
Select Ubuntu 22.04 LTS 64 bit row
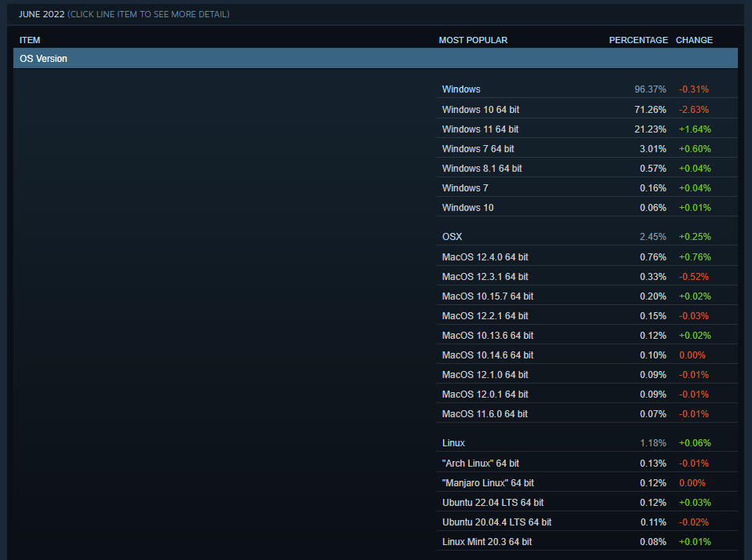click(587, 503)
